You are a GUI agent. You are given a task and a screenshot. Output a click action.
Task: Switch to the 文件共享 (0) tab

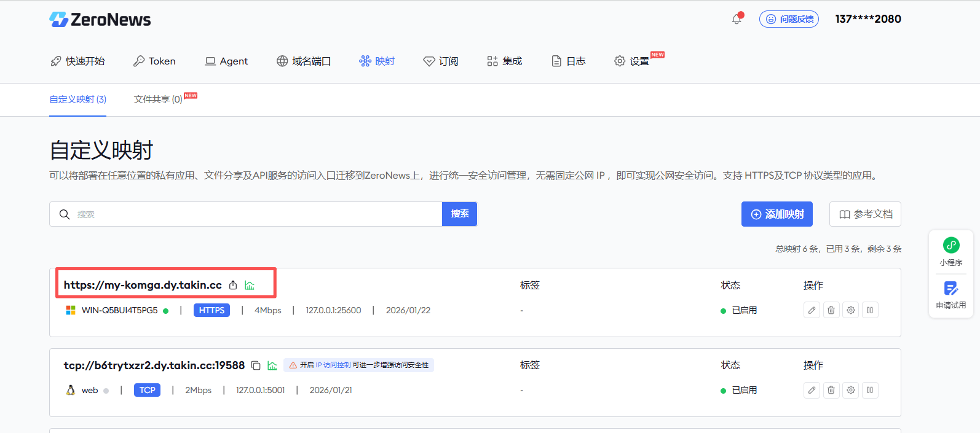click(158, 99)
